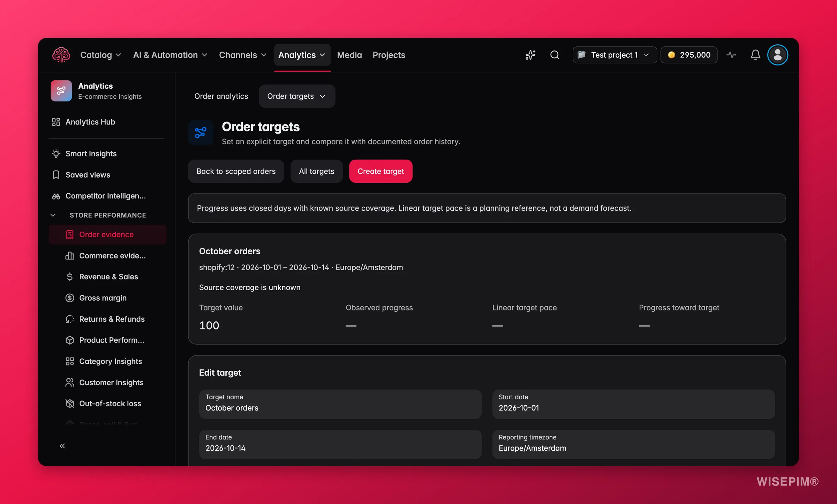This screenshot has width=837, height=504.
Task: Click the Reporting timezone field
Action: [x=633, y=444]
